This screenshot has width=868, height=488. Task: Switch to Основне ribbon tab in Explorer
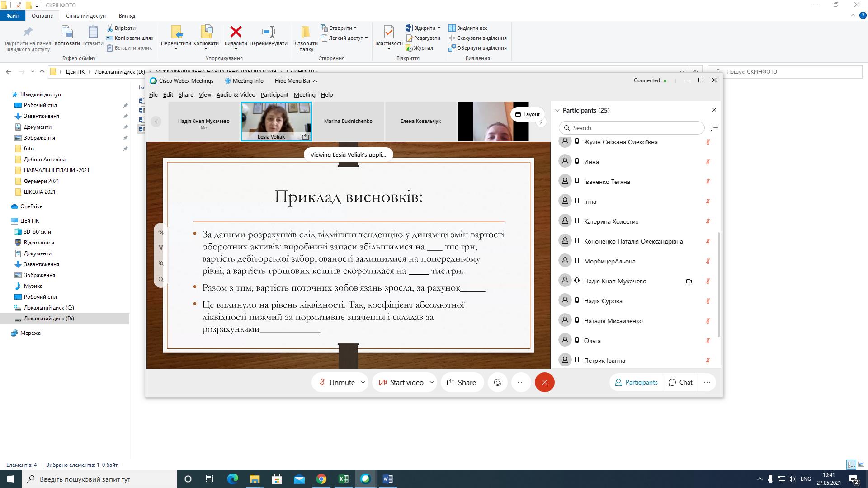pos(42,16)
